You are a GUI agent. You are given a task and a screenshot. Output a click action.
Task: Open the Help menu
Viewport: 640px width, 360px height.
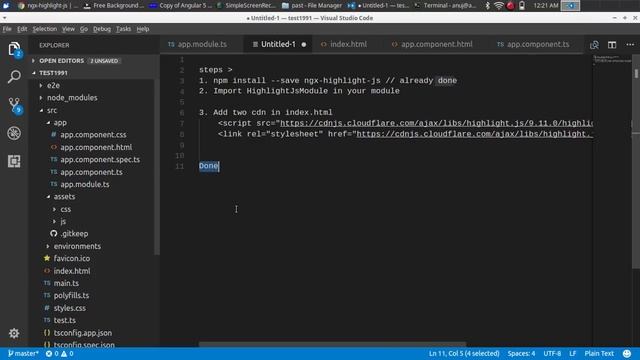click(x=142, y=29)
